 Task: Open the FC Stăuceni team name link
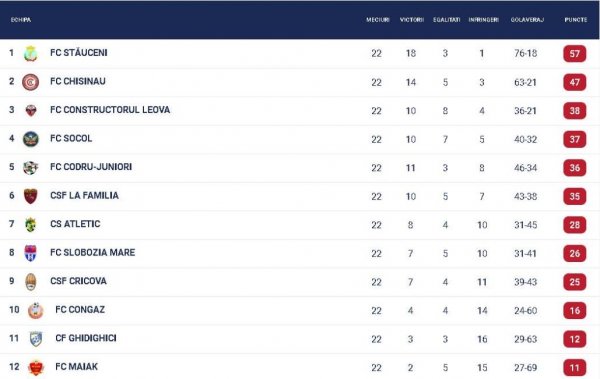pyautogui.click(x=79, y=52)
